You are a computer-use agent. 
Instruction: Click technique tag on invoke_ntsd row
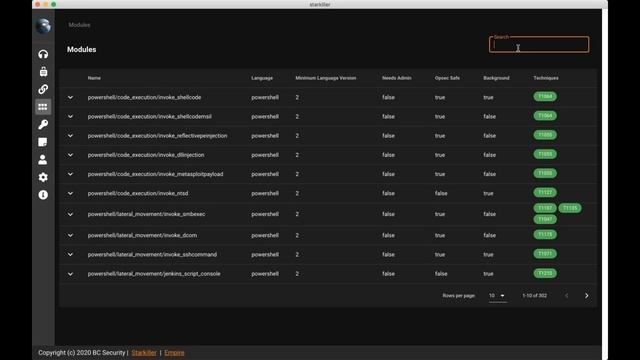[x=545, y=193]
